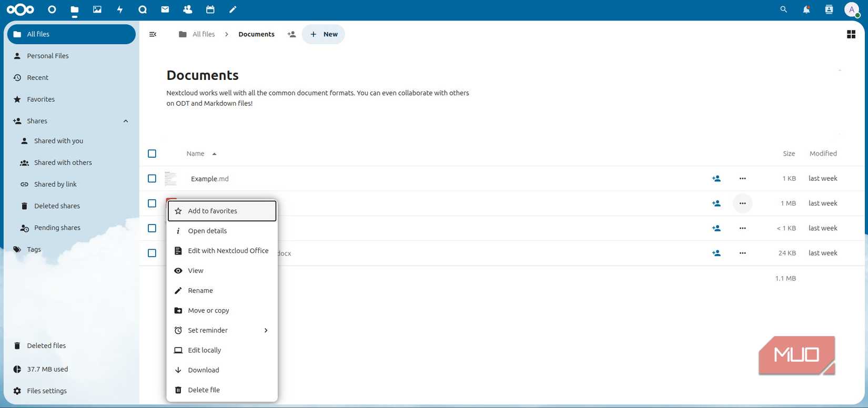
Task: Collapse the Shares section chevron
Action: pyautogui.click(x=126, y=121)
